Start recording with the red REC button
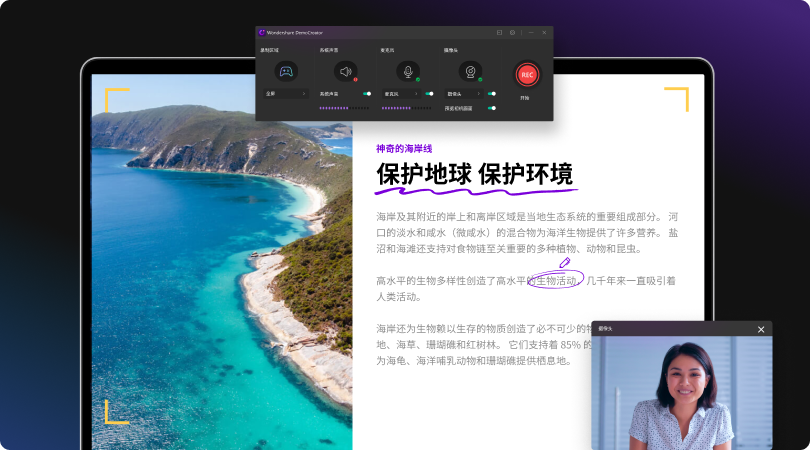Image resolution: width=810 pixels, height=450 pixels. 527,75
